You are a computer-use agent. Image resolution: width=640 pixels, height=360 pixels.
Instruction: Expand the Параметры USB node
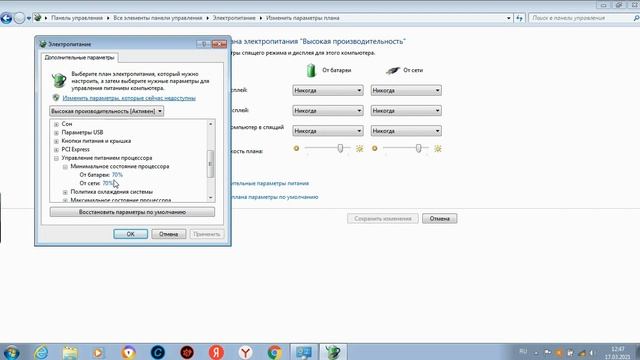[x=56, y=133]
